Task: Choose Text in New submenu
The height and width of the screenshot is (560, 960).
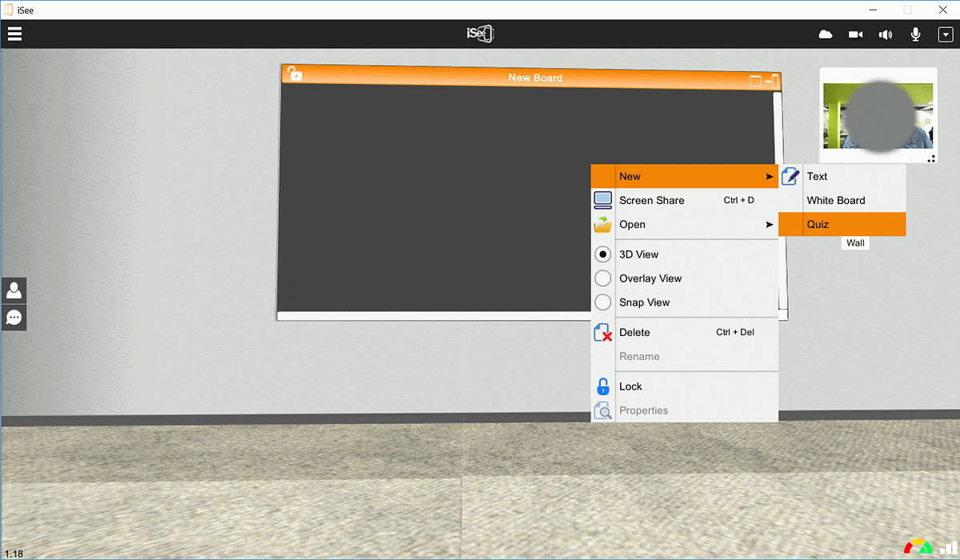Action: tap(842, 176)
